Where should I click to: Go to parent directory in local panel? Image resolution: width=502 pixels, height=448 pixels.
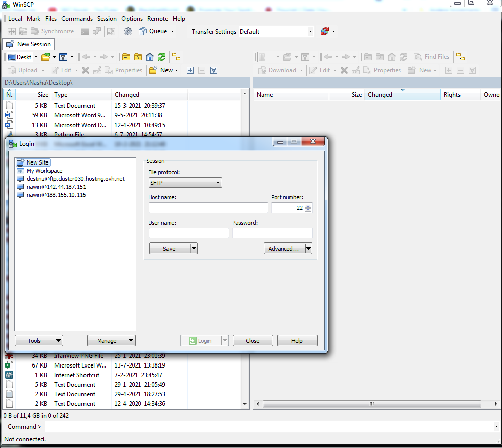click(x=126, y=57)
